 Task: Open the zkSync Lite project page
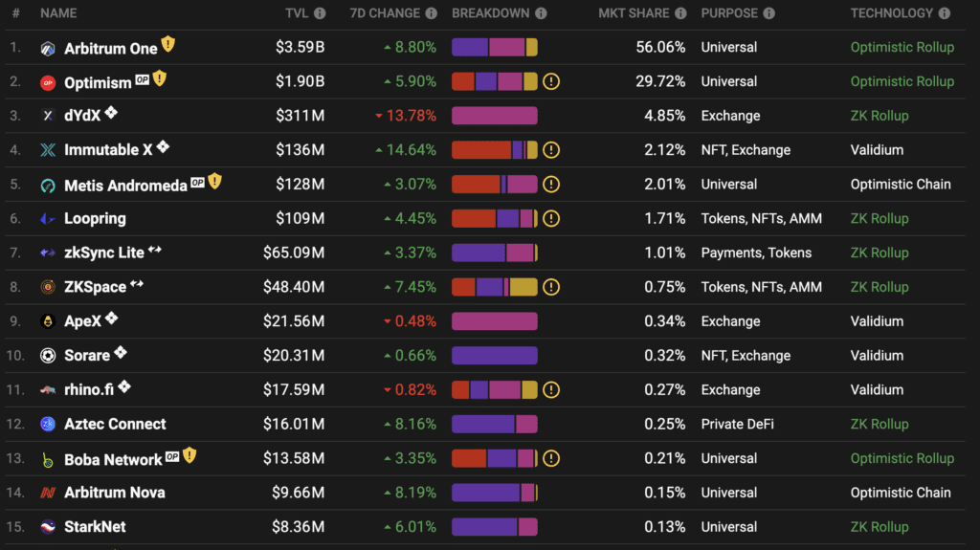(x=103, y=253)
